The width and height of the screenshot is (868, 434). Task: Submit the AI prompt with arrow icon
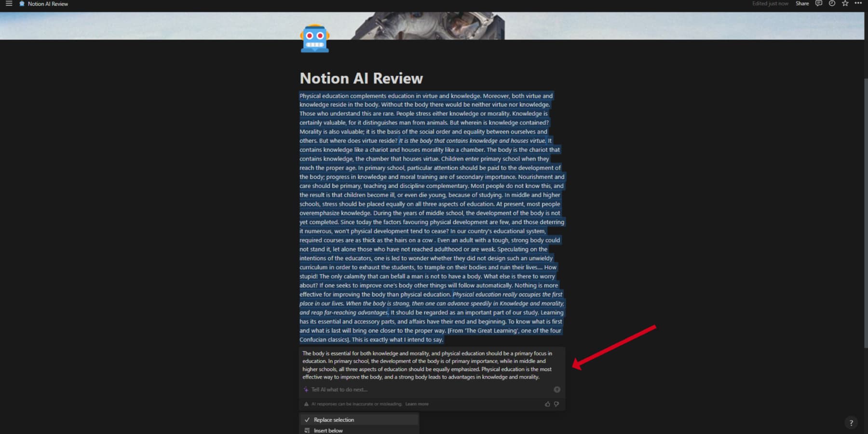point(556,389)
